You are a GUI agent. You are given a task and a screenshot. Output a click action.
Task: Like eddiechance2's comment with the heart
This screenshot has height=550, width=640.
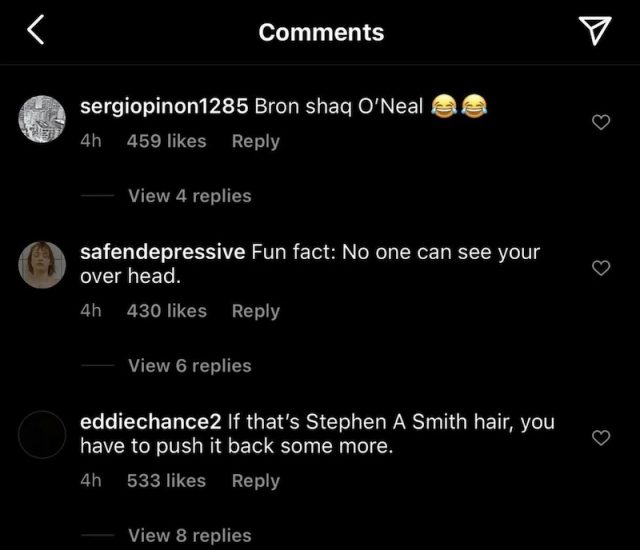601,437
